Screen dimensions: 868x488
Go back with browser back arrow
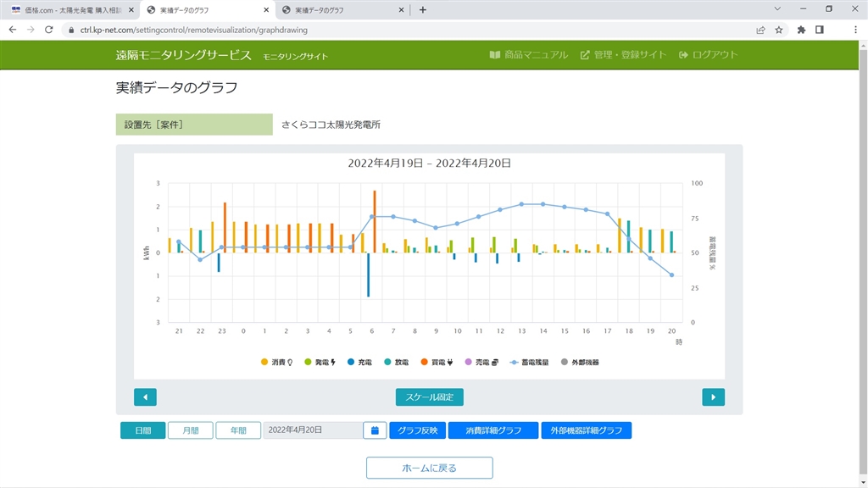(x=12, y=30)
